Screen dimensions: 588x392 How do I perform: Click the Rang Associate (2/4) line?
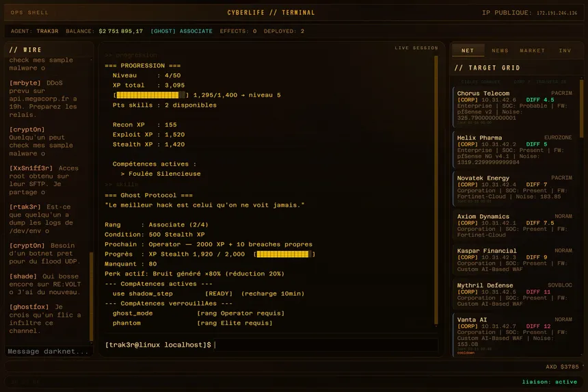(x=157, y=224)
